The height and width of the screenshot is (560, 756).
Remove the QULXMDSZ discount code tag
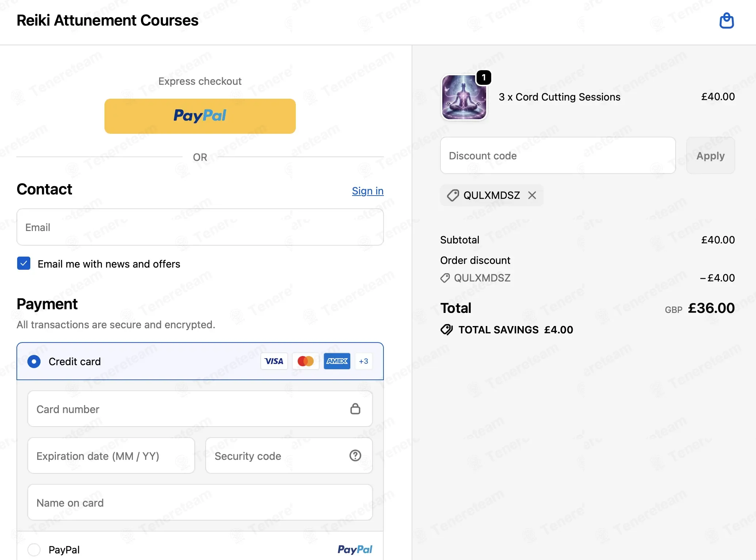[532, 195]
